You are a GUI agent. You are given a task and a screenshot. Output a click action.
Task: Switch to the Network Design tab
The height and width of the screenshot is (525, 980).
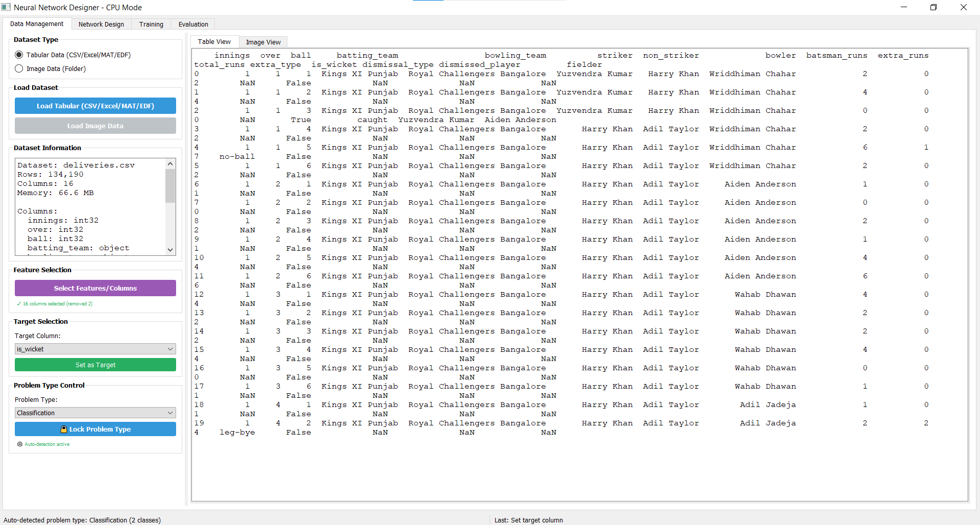[x=101, y=24]
